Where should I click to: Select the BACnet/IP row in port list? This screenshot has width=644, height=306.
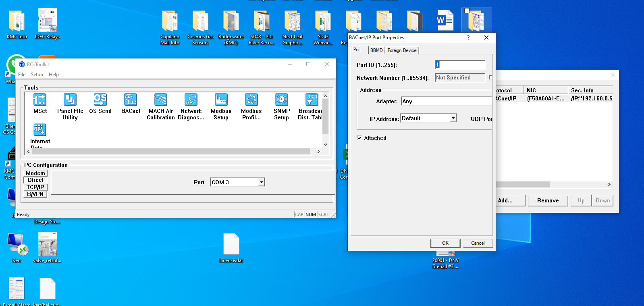point(554,98)
